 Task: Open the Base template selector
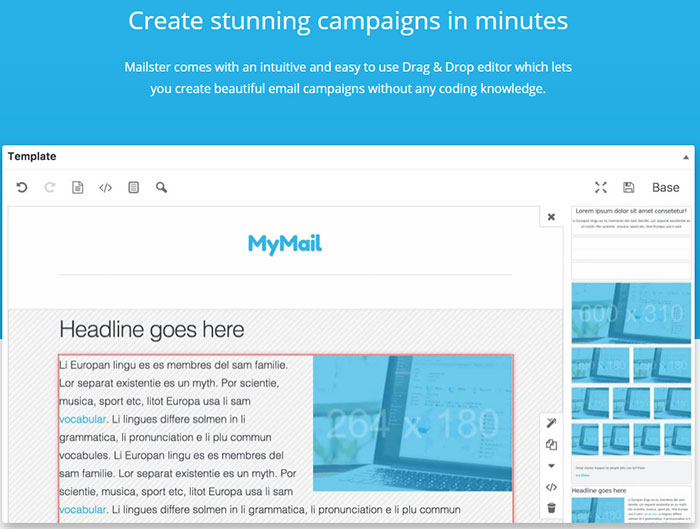point(666,187)
